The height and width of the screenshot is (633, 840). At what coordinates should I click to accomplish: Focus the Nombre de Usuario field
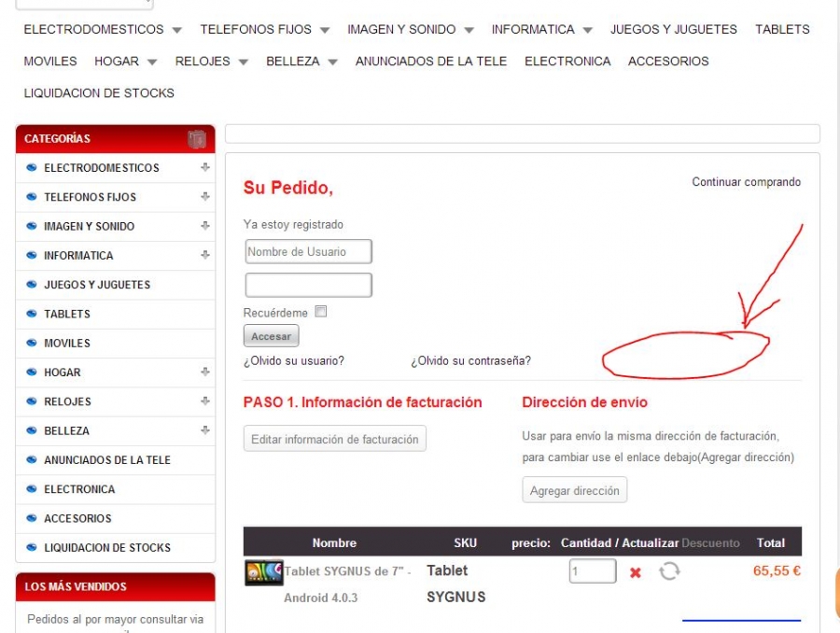[309, 251]
